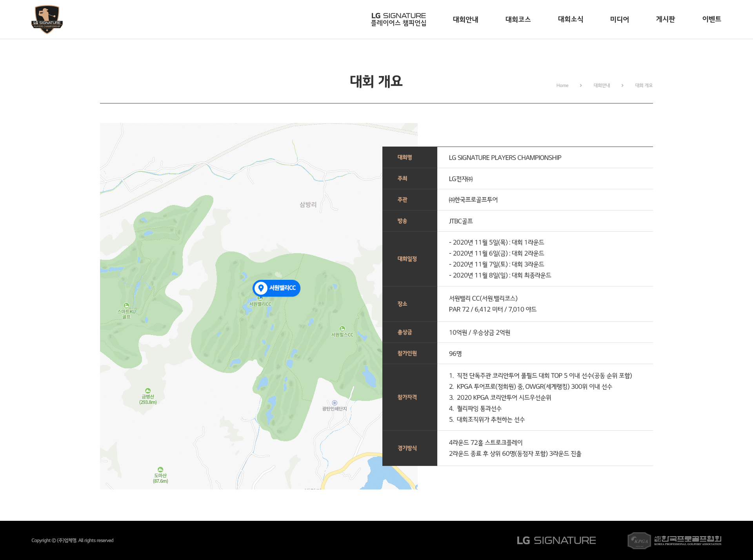Screen dimensions: 753x560
Task: Click the 광탄인쇄단지 map marker icon
Action: pyautogui.click(x=335, y=403)
